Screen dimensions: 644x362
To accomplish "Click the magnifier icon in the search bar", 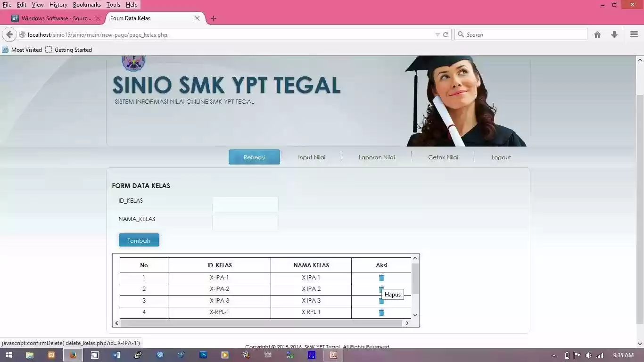I will click(461, 34).
